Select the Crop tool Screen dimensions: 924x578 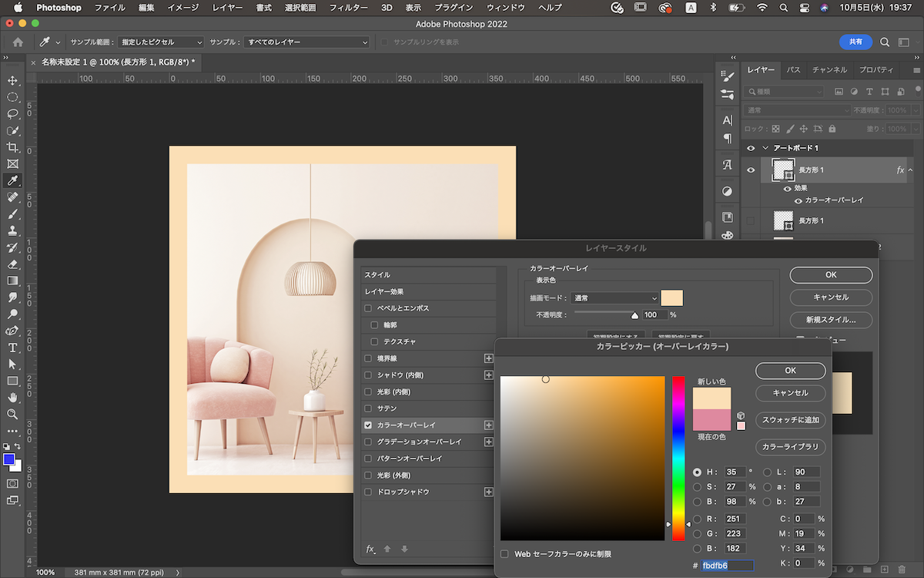(x=12, y=147)
